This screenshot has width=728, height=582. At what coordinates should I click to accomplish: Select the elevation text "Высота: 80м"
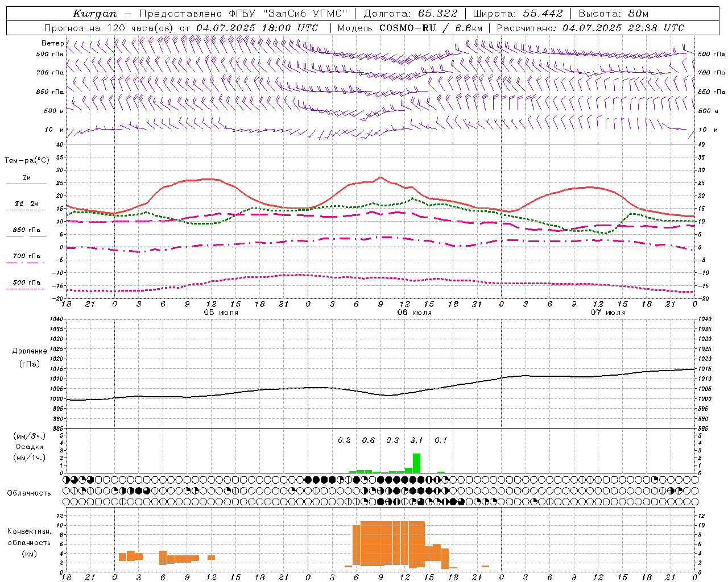[x=614, y=14]
